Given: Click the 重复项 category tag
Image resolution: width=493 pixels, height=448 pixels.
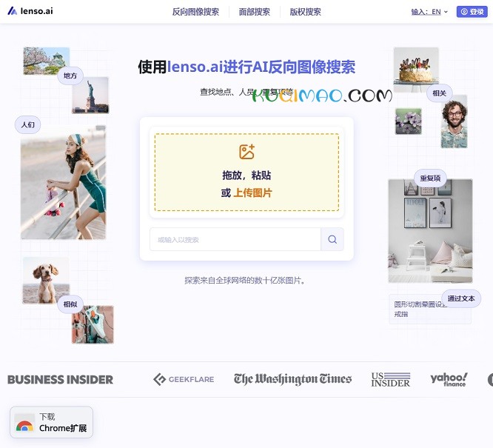Looking at the screenshot, I should (x=430, y=178).
